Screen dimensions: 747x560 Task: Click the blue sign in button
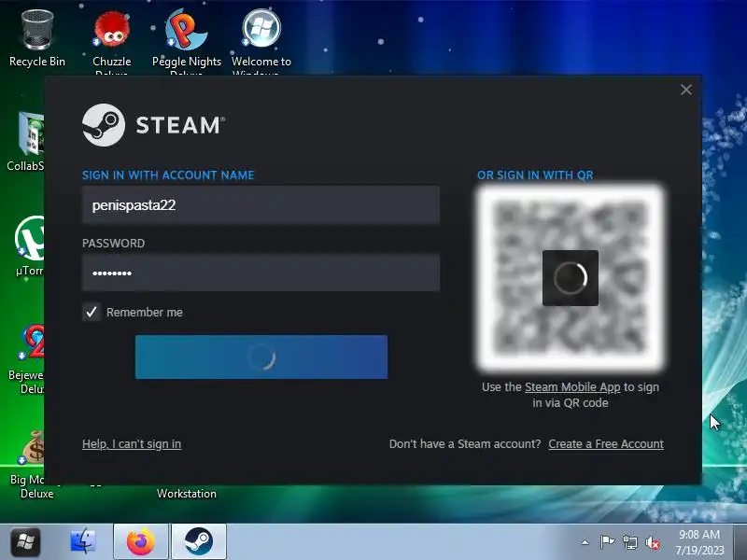pyautogui.click(x=261, y=357)
